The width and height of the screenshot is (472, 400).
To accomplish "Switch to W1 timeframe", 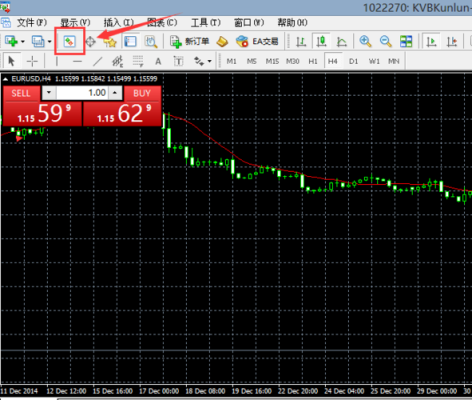I will [x=374, y=61].
